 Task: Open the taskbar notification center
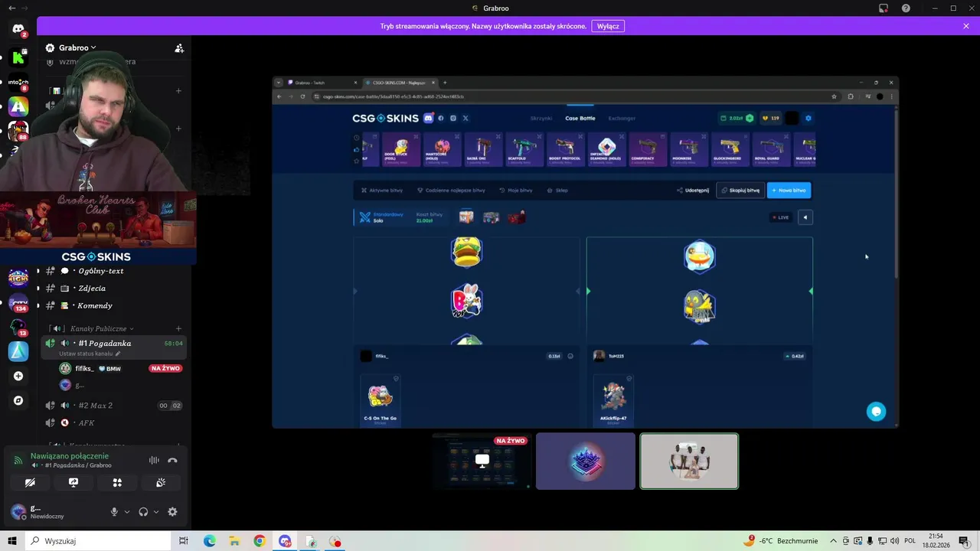pos(964,541)
